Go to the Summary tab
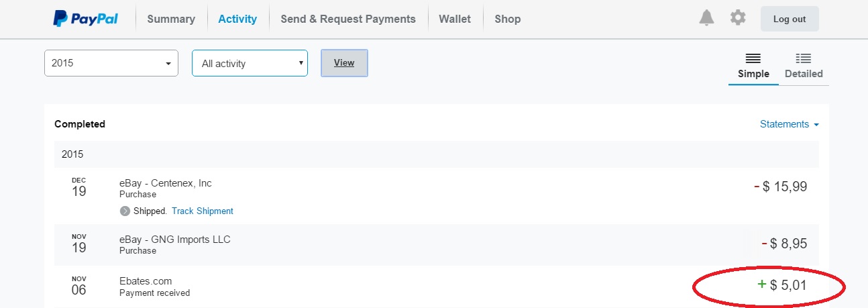 [171, 19]
